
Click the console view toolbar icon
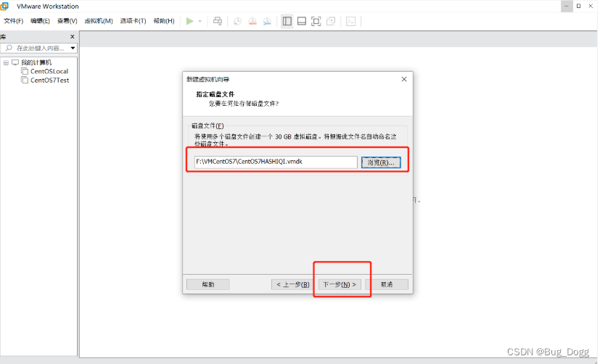tap(351, 22)
